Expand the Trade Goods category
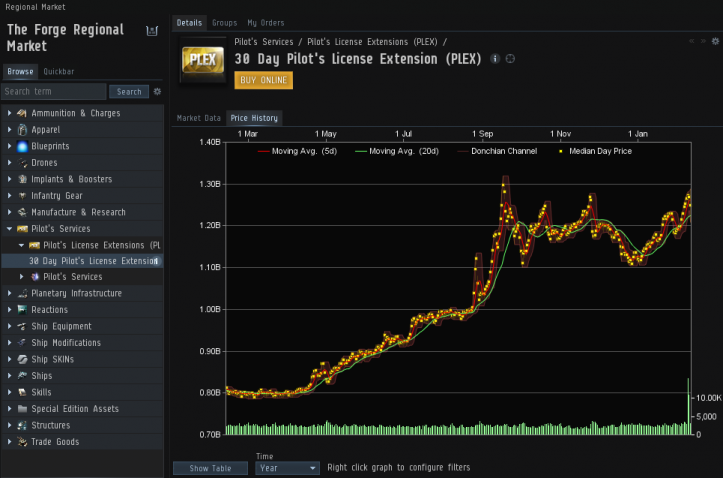 [x=9, y=441]
